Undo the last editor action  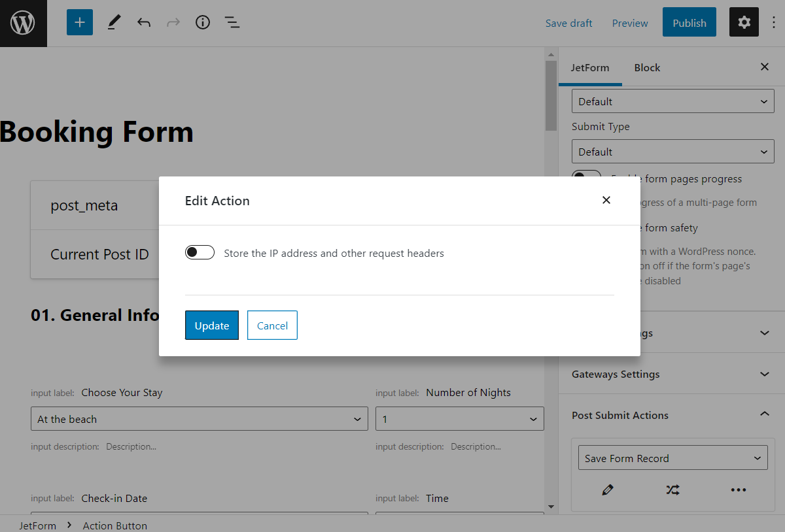click(x=143, y=22)
